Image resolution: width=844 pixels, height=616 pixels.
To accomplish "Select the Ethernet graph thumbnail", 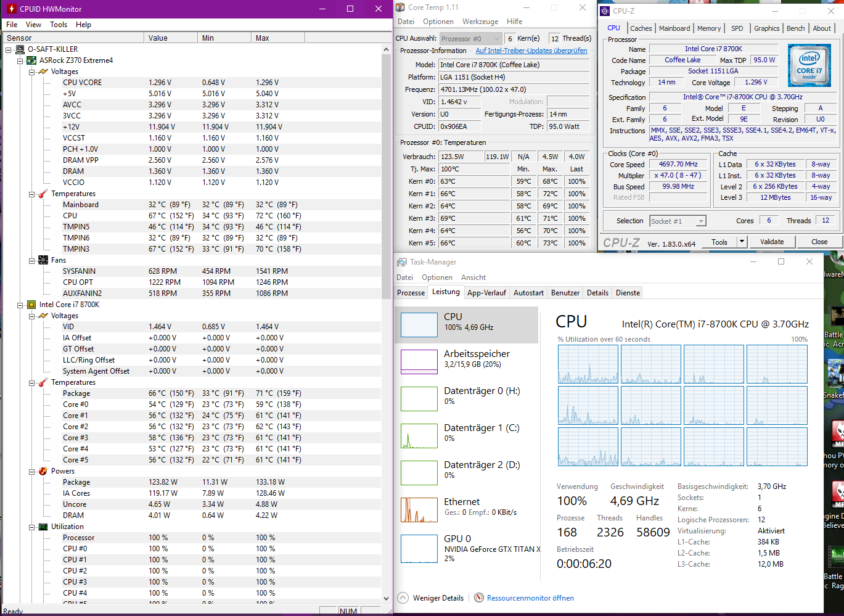I will (419, 510).
